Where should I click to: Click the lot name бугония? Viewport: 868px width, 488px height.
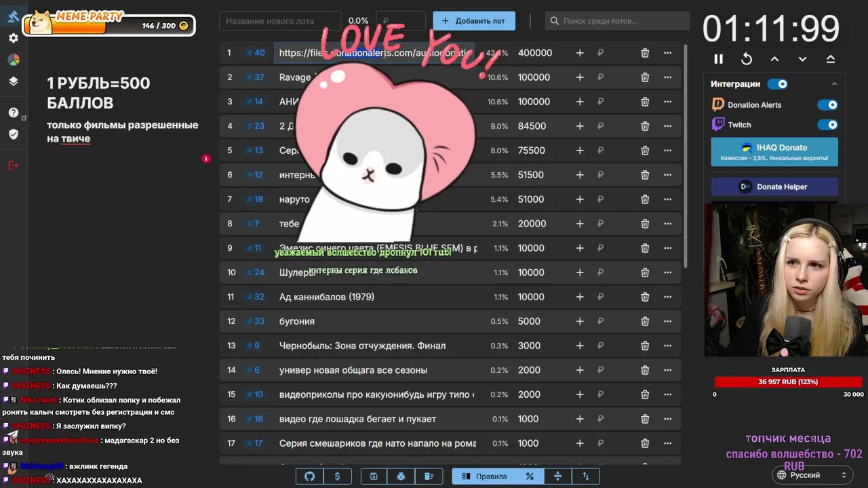click(297, 321)
